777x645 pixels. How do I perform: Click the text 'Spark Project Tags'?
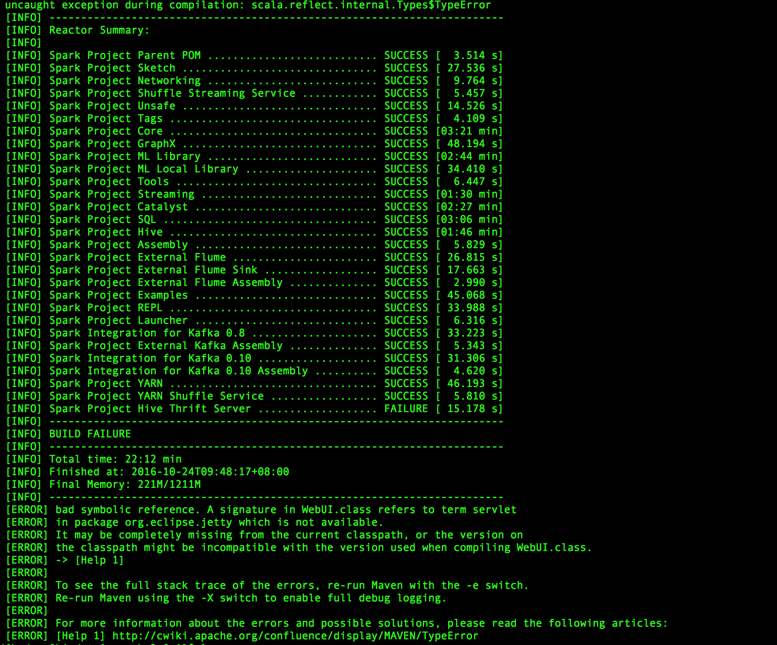(x=106, y=118)
